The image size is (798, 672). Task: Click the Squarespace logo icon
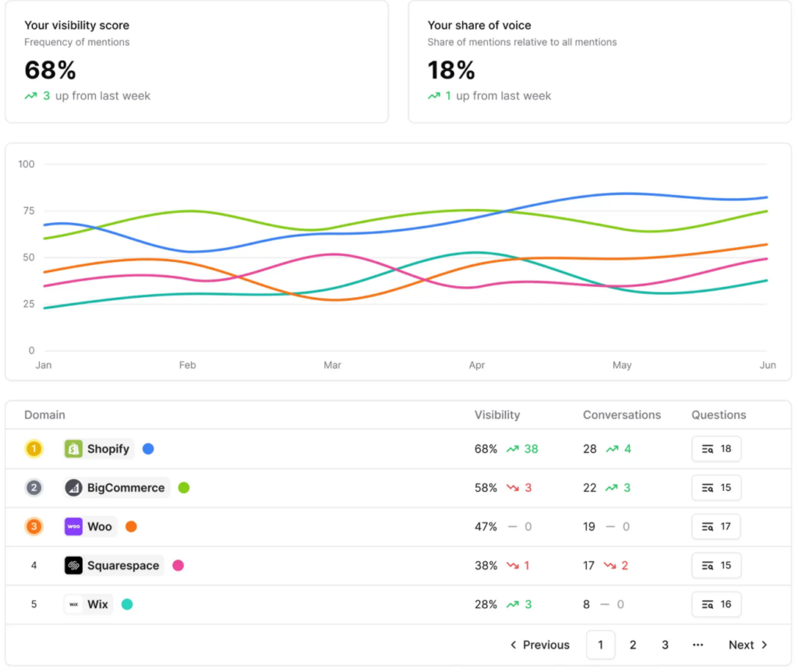(x=74, y=566)
